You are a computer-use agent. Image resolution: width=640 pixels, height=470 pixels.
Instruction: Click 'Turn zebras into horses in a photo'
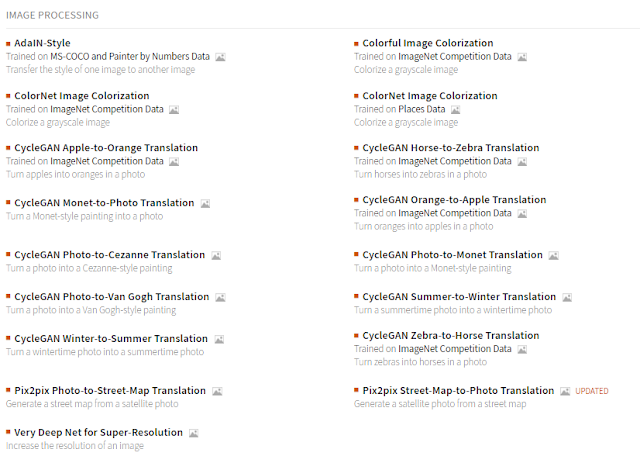[x=420, y=362]
